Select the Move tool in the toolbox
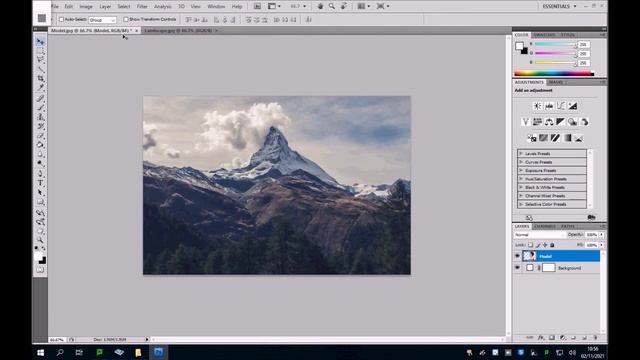Screen dimensions: 640x360 [40, 42]
